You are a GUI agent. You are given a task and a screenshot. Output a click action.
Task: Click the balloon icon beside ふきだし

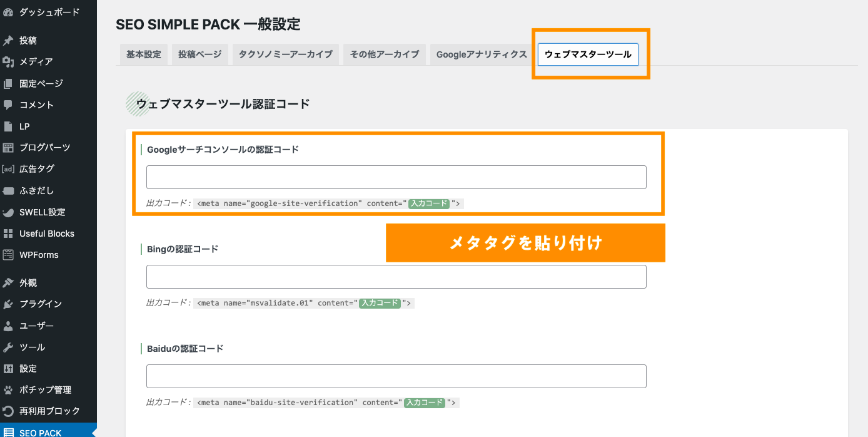coord(8,190)
